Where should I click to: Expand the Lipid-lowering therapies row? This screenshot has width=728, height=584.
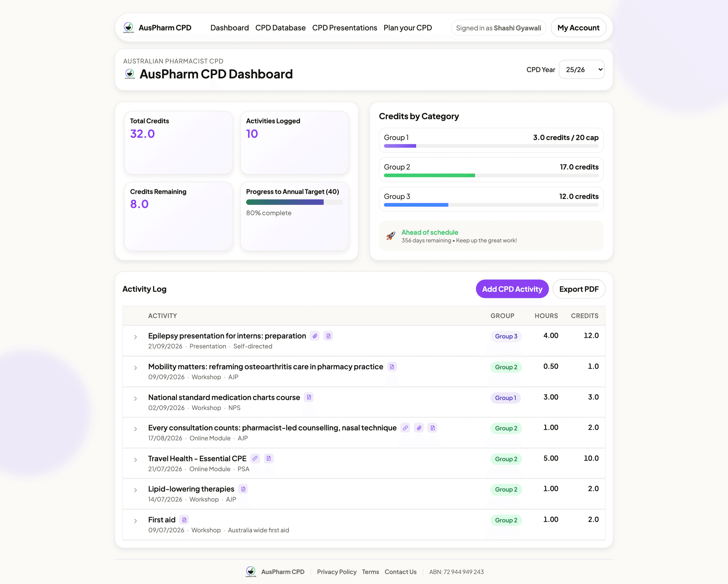(x=135, y=490)
